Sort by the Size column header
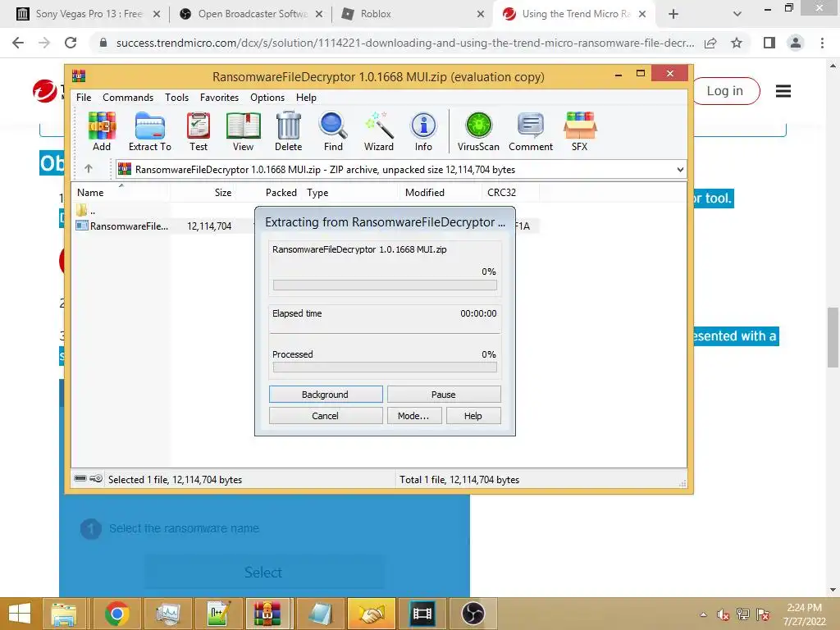Viewport: 840px width, 630px height. coord(203,192)
